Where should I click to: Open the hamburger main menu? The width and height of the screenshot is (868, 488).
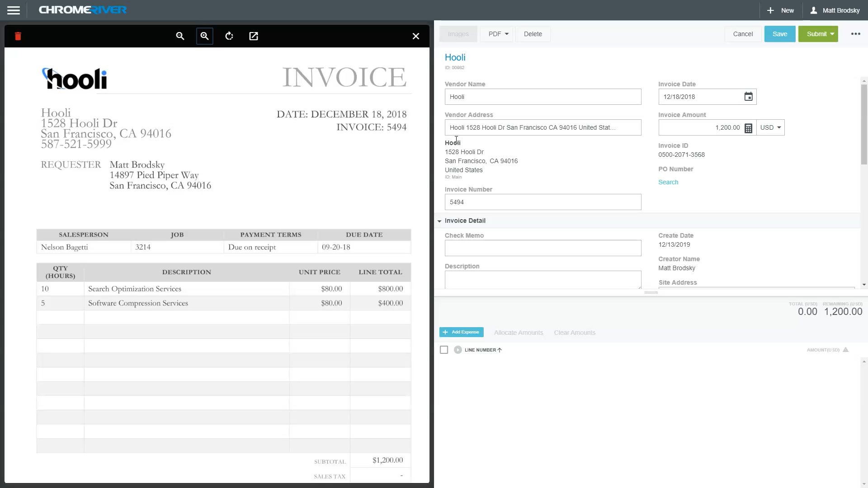[x=14, y=10]
